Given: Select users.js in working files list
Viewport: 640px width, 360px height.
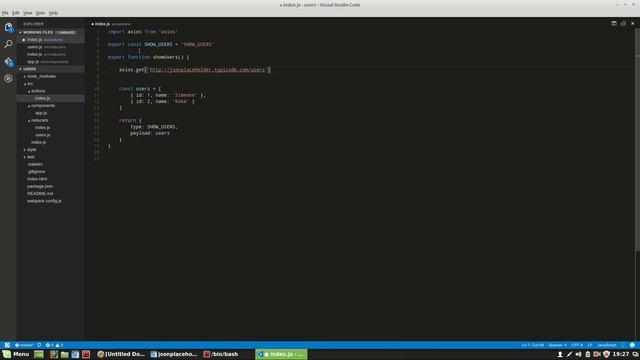Looking at the screenshot, I should pos(51,47).
